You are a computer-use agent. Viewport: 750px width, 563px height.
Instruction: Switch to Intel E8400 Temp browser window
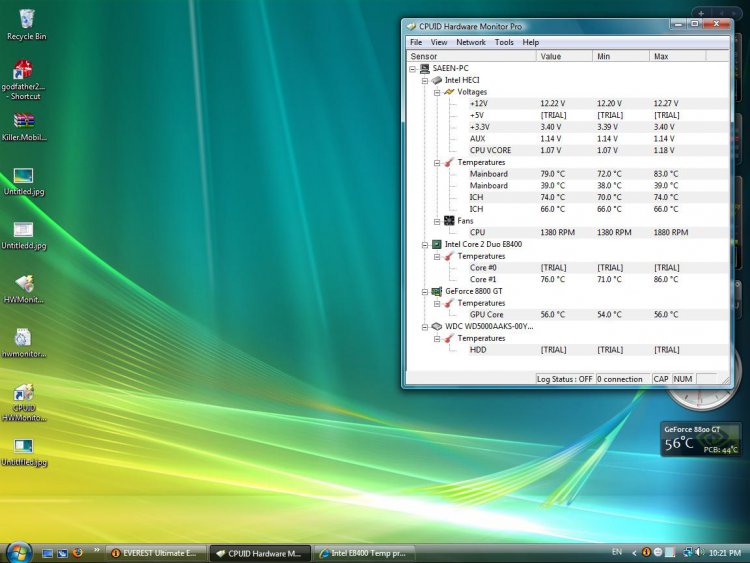point(364,553)
